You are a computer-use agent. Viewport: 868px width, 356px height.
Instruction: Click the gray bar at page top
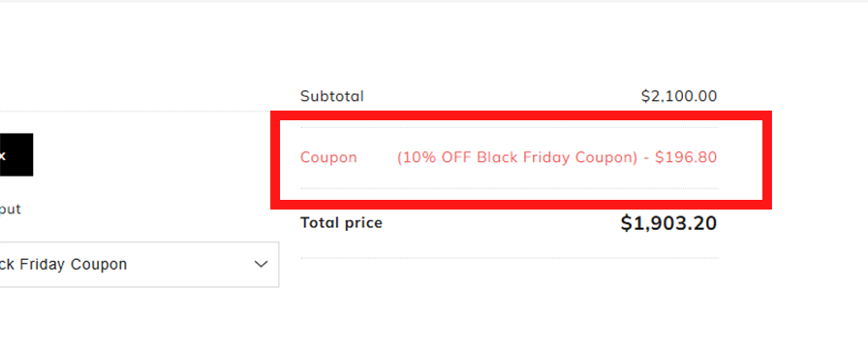pos(434,1)
